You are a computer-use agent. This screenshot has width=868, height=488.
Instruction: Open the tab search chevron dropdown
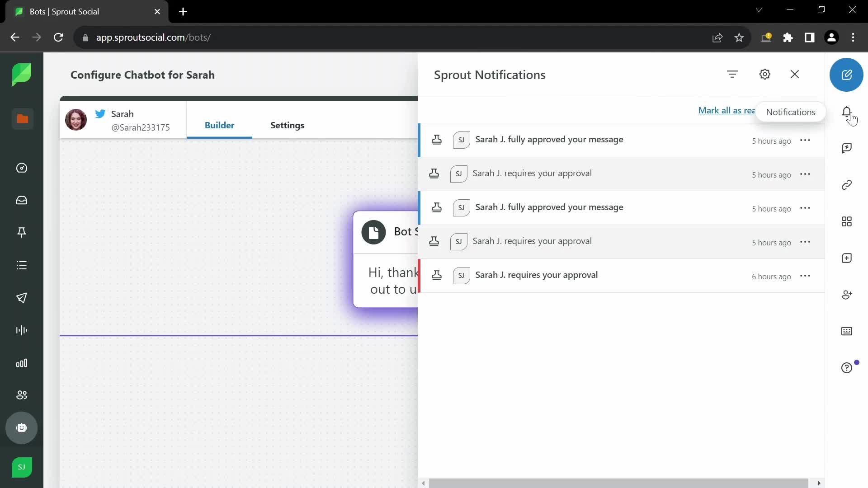click(759, 10)
